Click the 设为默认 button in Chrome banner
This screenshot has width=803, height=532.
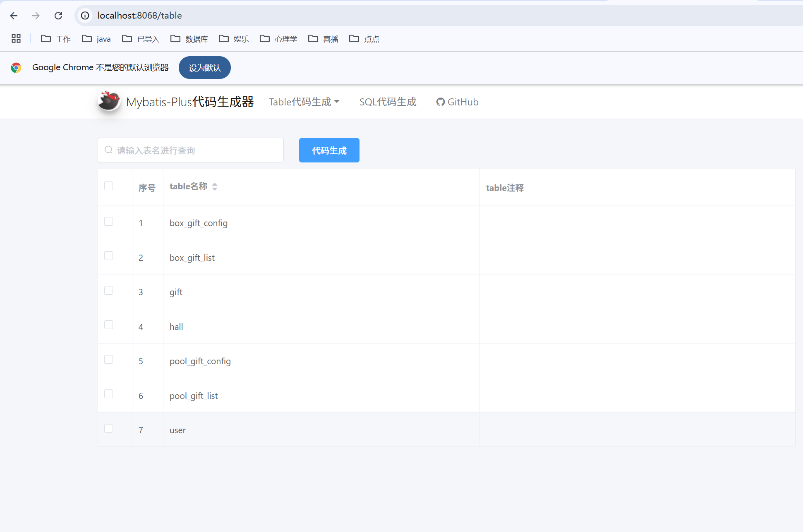[x=204, y=67]
